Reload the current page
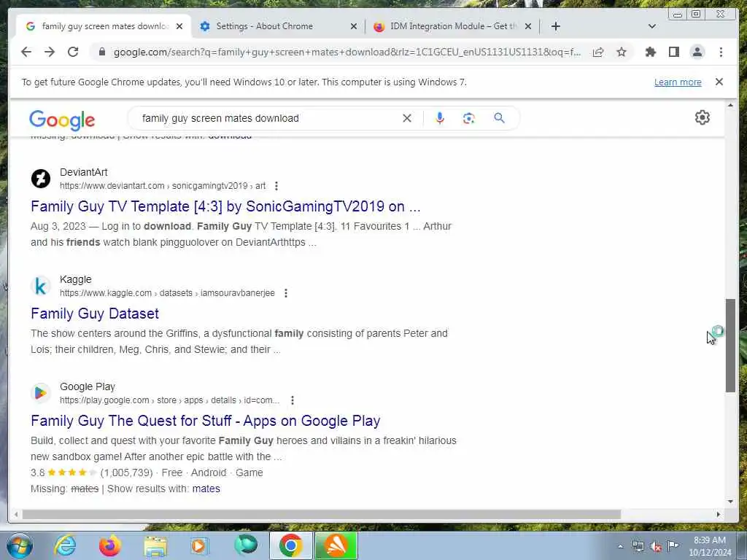The height and width of the screenshot is (560, 747). [x=73, y=52]
